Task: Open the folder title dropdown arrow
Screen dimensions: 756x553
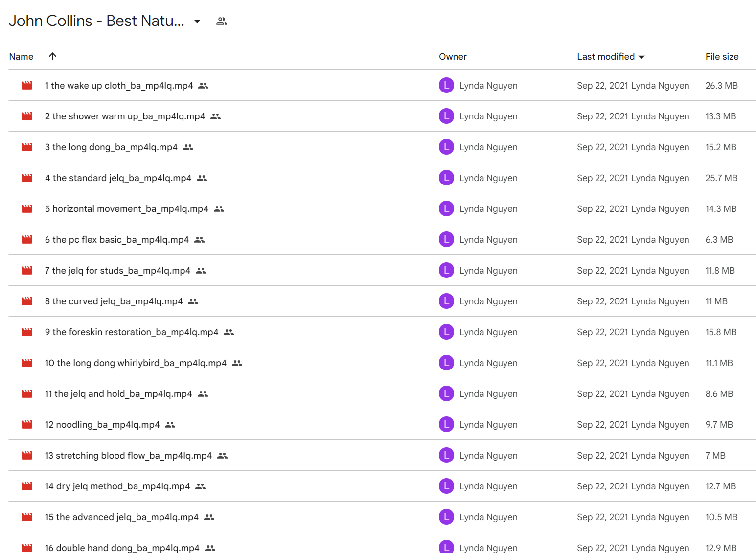Action: pos(197,21)
